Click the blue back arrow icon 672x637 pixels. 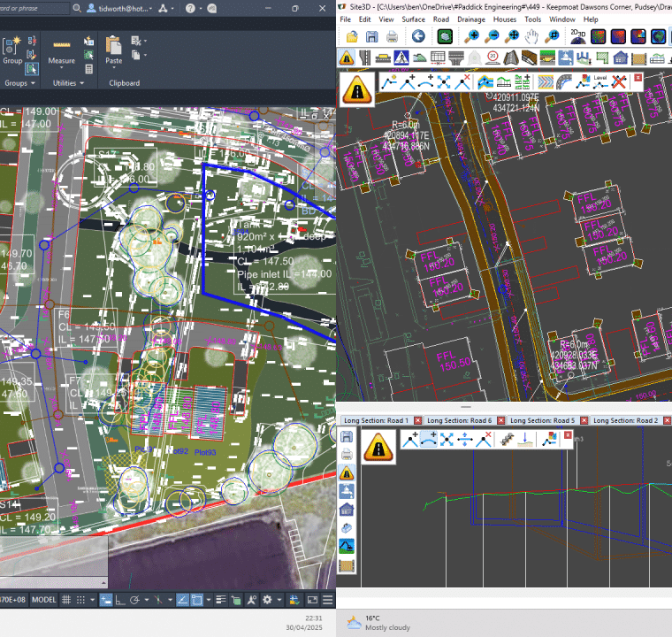click(x=418, y=36)
